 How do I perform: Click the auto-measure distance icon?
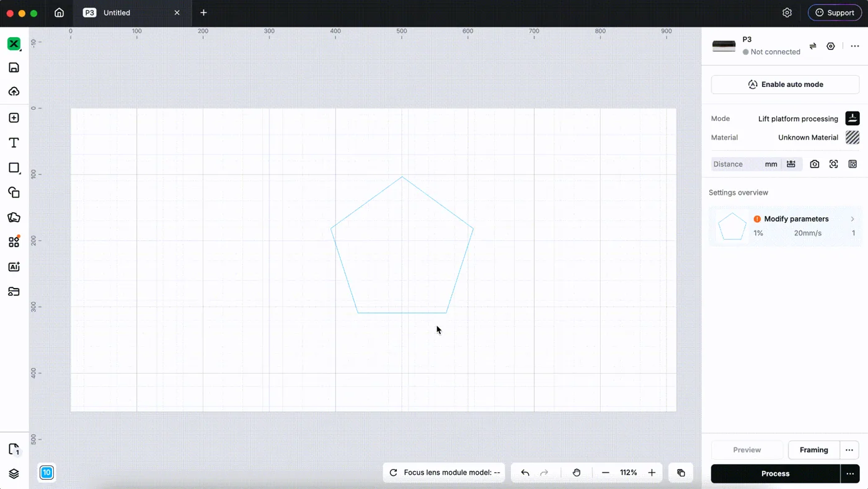[791, 164]
